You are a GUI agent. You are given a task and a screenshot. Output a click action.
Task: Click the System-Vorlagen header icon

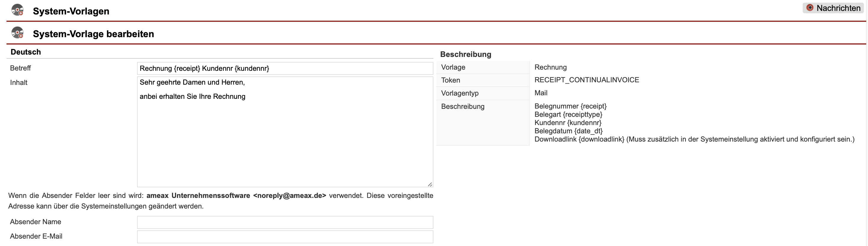[x=17, y=10]
